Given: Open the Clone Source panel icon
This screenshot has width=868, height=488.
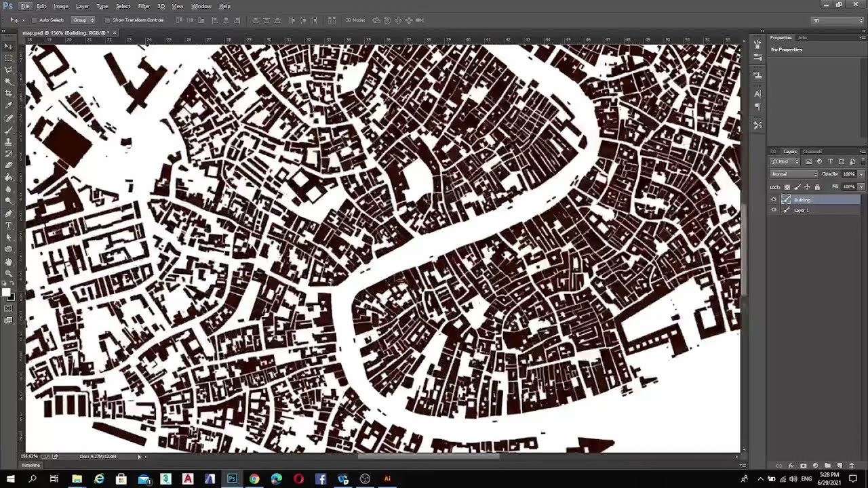Looking at the screenshot, I should point(757,75).
